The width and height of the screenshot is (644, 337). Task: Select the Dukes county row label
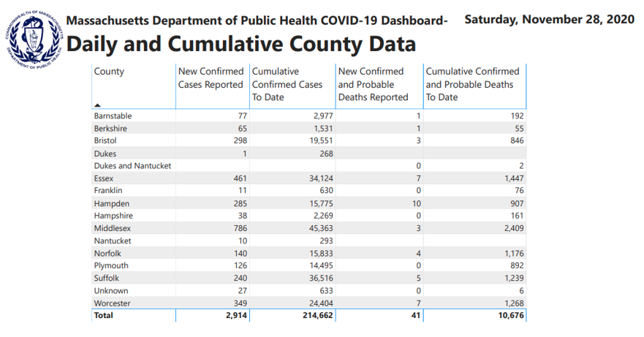(105, 154)
